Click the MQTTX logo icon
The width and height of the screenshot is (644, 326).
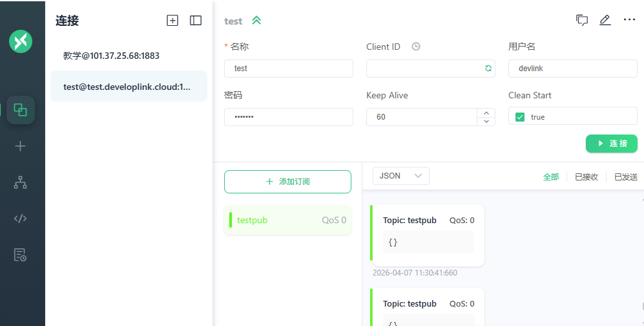click(x=21, y=41)
